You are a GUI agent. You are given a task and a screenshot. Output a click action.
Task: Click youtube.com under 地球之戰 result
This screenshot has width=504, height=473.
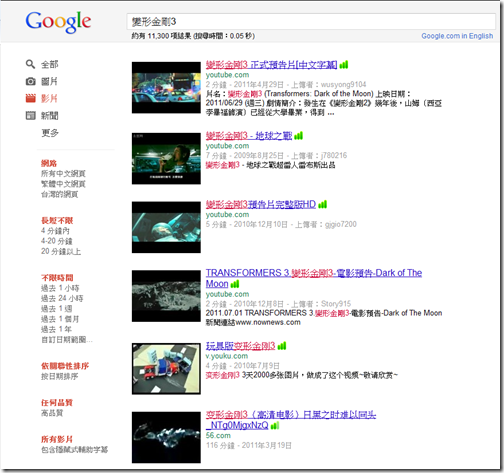pos(227,146)
